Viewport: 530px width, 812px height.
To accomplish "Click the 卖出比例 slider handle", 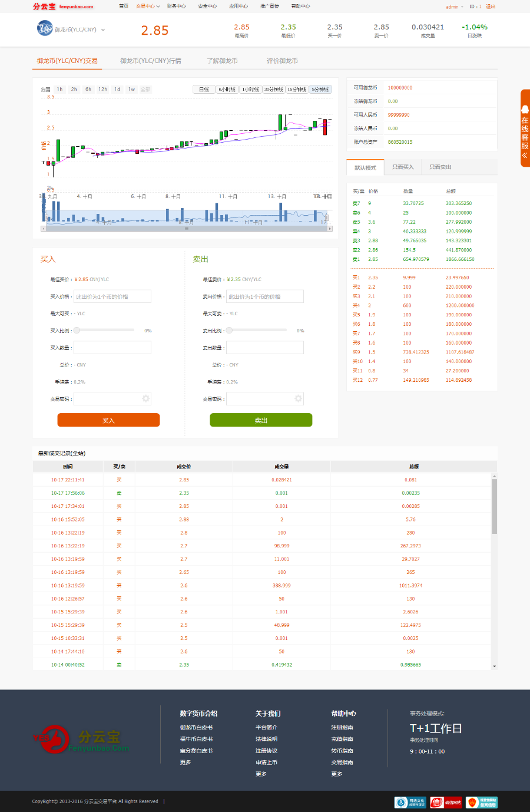I will 230,331.
